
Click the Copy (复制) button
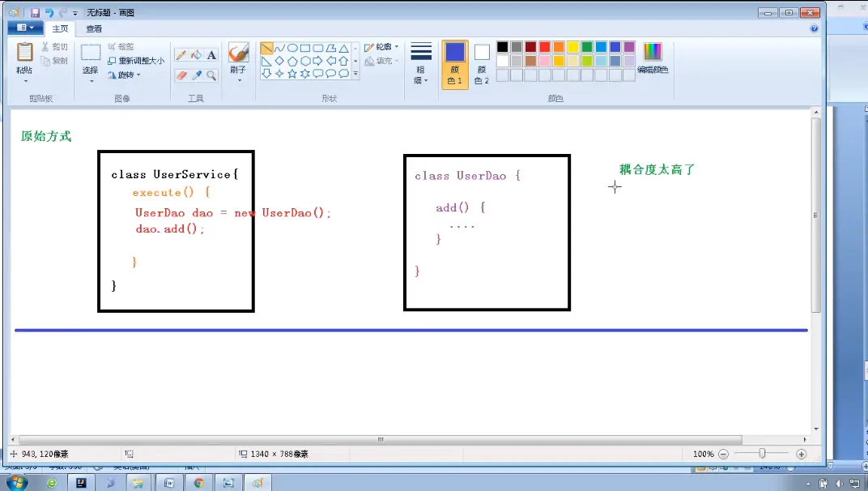coord(54,61)
